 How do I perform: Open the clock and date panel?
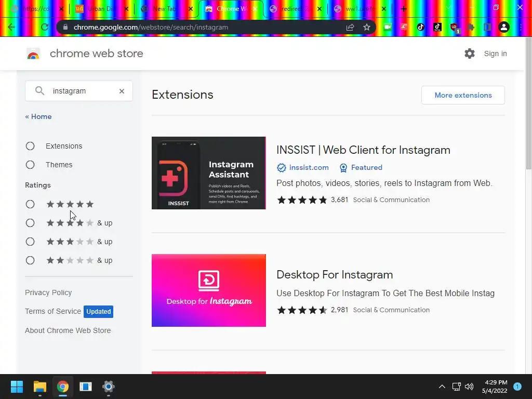[x=495, y=387]
